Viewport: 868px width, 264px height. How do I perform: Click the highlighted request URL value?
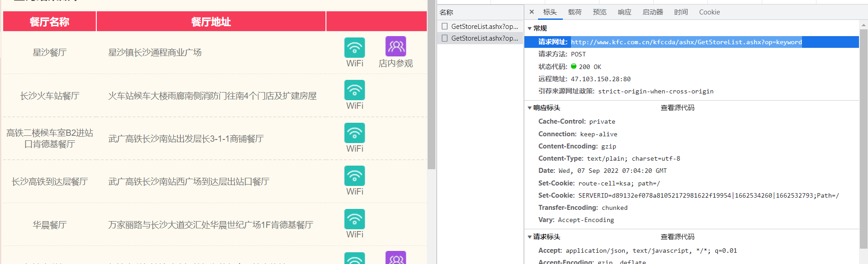point(686,42)
